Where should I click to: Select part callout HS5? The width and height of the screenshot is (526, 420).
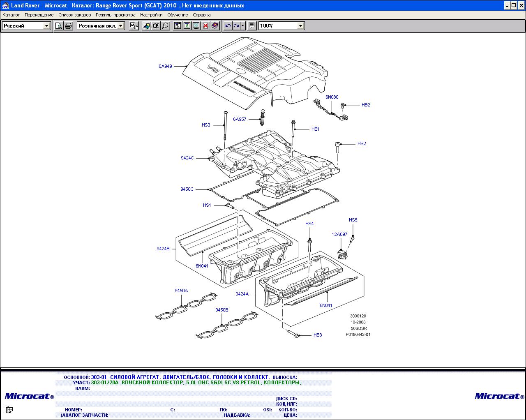[353, 220]
